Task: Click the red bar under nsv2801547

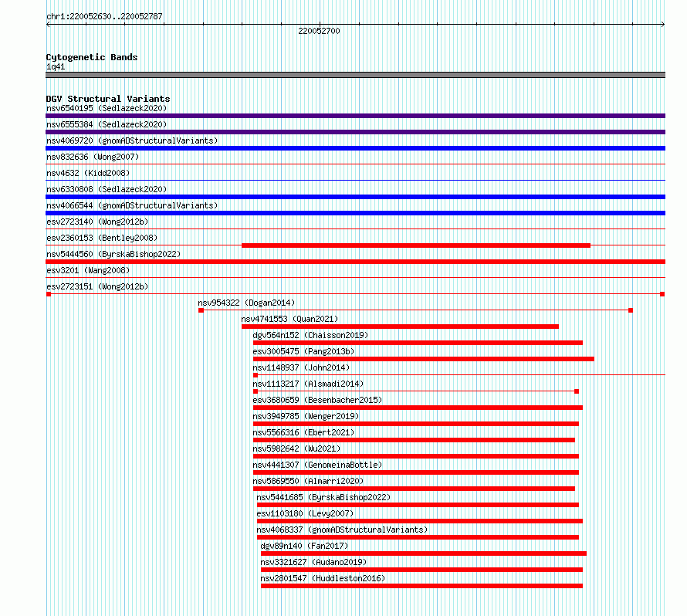Action: coord(422,586)
